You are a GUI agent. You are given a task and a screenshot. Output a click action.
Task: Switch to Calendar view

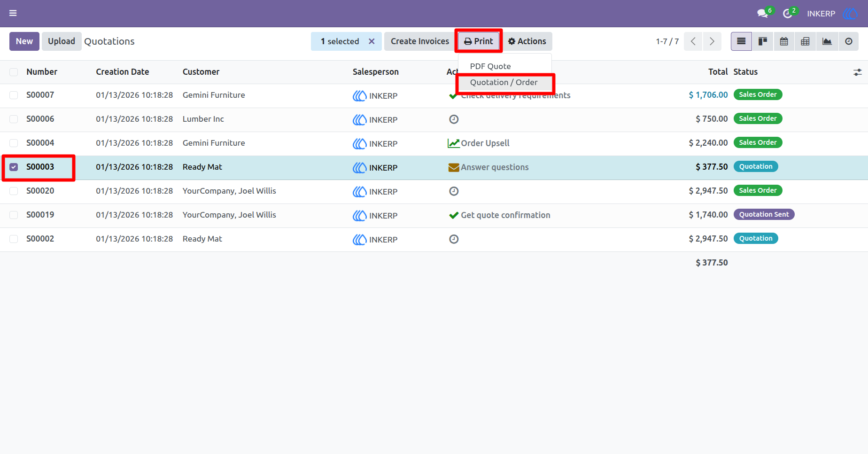point(784,41)
